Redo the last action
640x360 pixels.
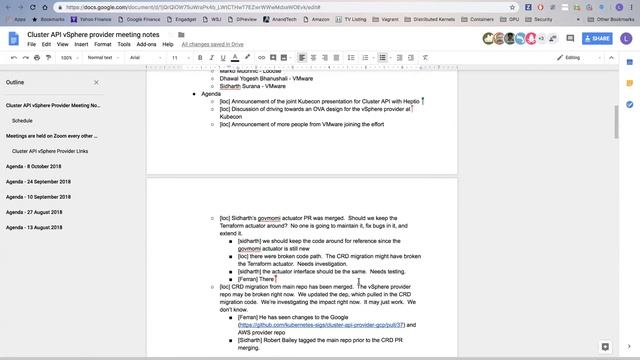25,58
